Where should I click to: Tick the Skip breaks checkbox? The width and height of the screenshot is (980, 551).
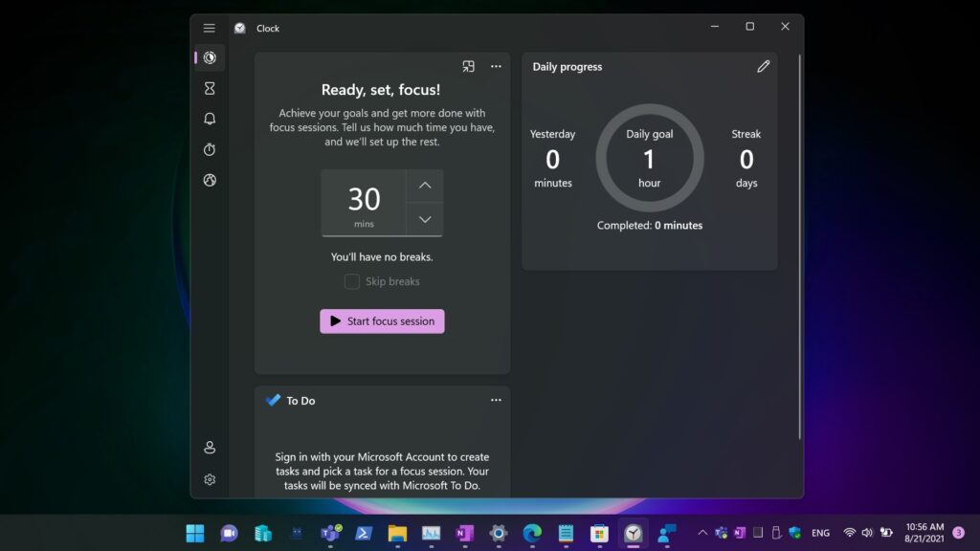tap(352, 281)
